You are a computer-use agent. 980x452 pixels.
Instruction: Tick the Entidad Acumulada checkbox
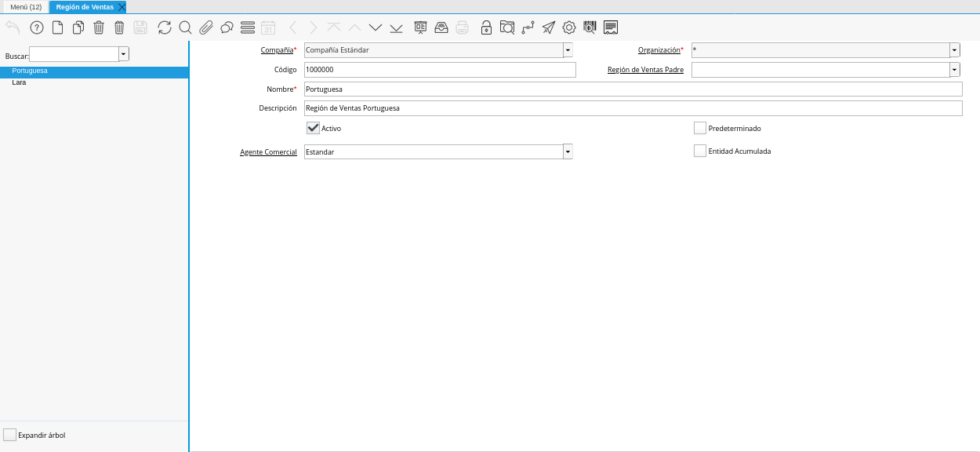point(700,151)
